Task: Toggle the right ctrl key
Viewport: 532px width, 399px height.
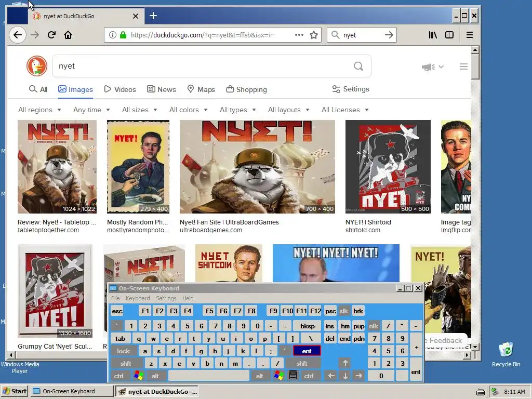Action: point(309,376)
